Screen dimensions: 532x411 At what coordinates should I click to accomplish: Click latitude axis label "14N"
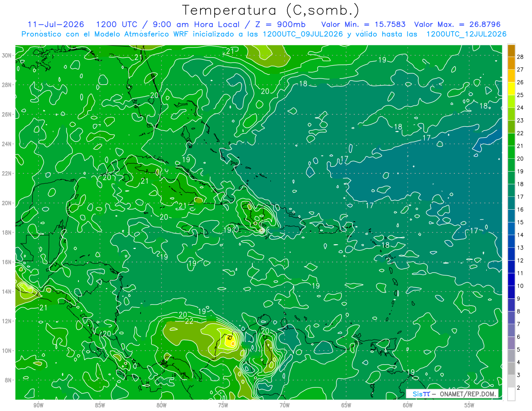pyautogui.click(x=7, y=291)
